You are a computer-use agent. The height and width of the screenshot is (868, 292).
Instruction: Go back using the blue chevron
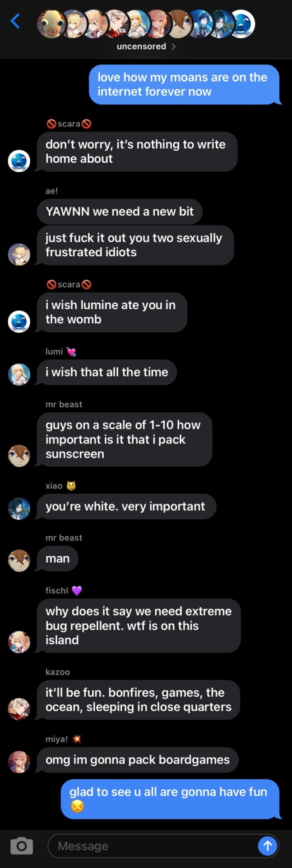[x=15, y=21]
